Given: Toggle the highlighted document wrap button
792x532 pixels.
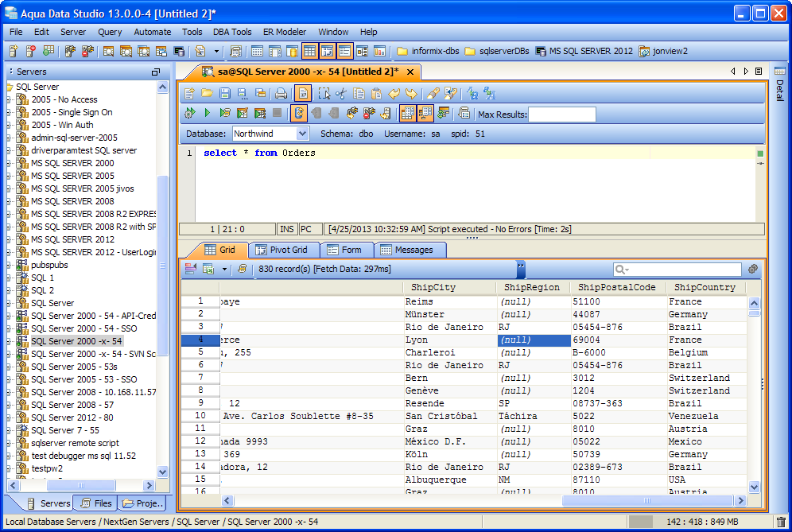Looking at the screenshot, I should 302,93.
